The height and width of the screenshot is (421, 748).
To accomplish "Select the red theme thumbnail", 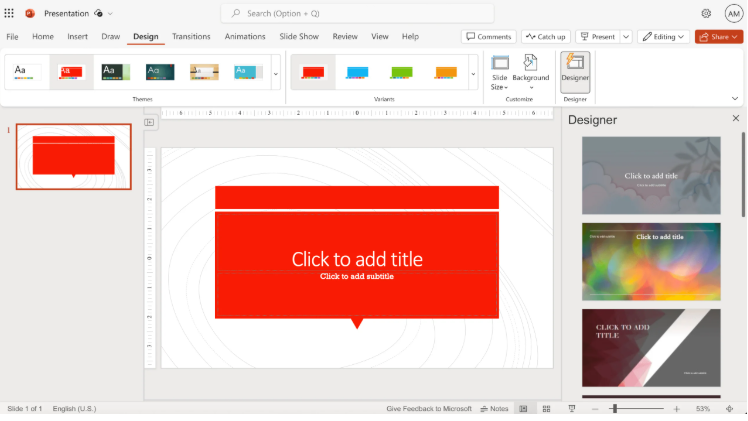I will tap(72, 72).
